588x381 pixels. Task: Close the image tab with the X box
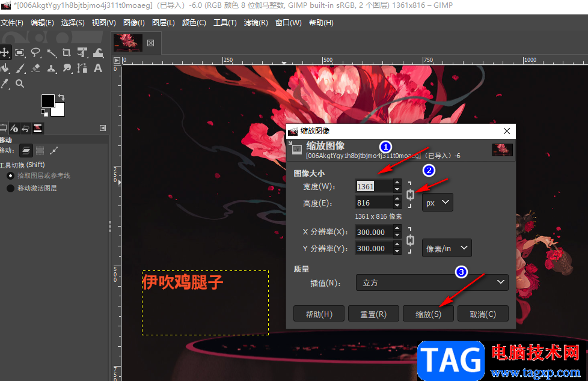150,43
